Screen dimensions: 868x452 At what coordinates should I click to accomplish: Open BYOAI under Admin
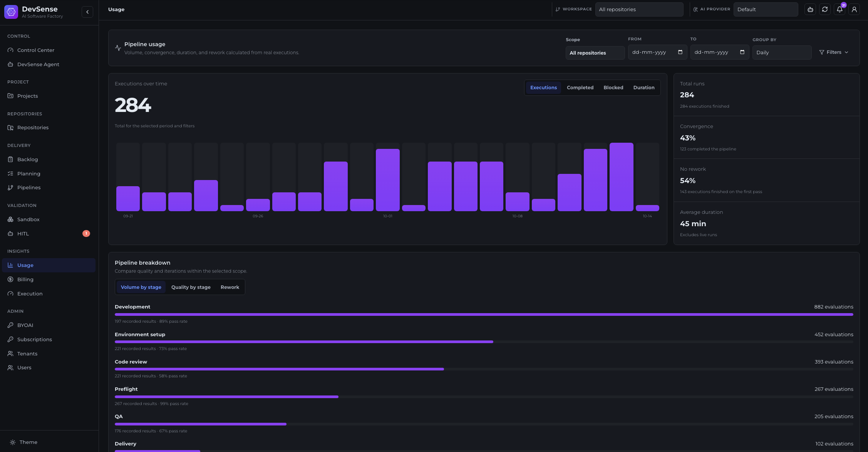49,325
